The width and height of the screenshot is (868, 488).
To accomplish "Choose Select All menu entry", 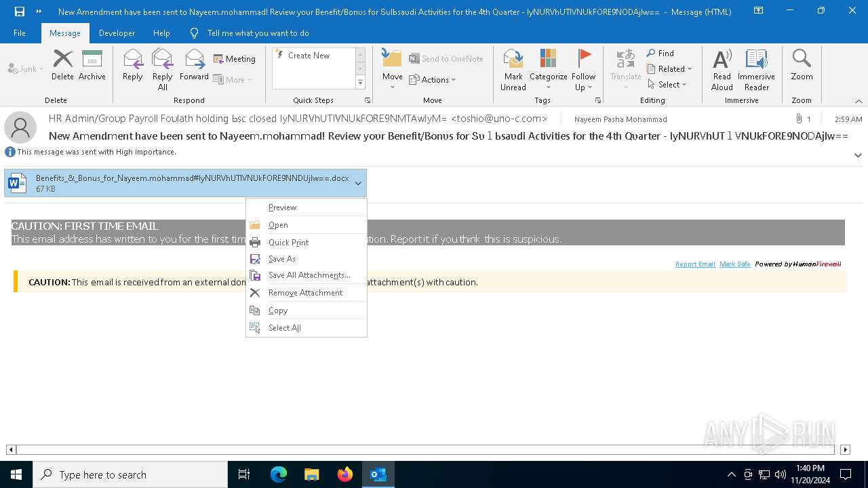I will click(307, 328).
